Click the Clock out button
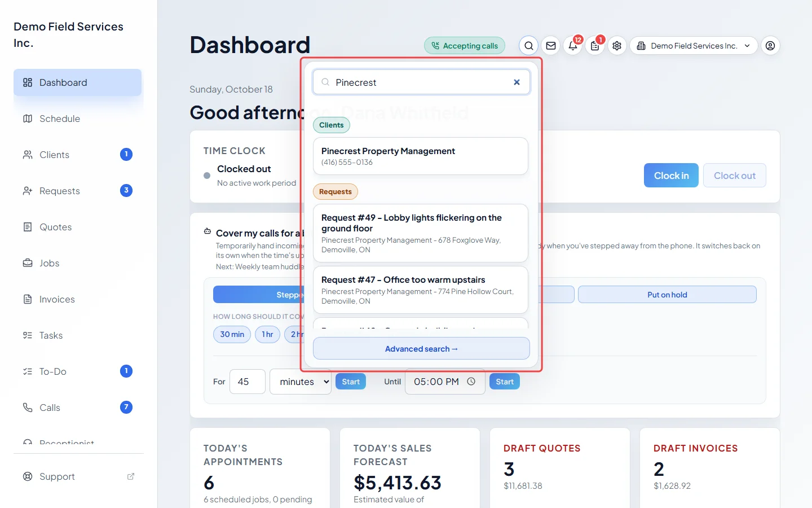812x508 pixels. point(734,176)
